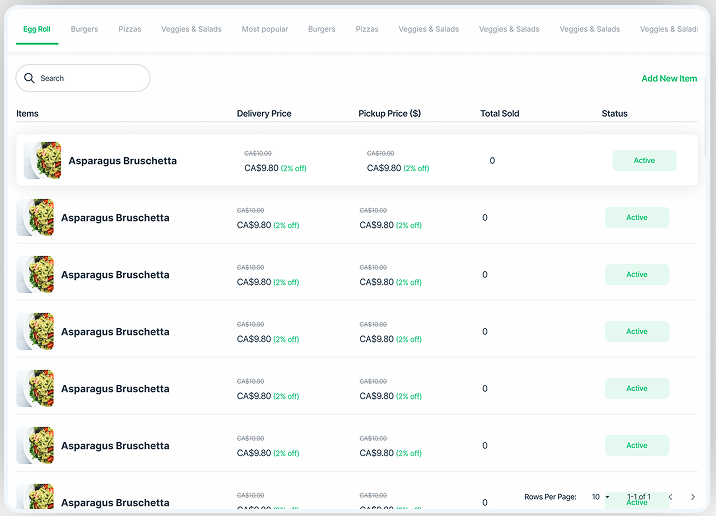The height and width of the screenshot is (516, 716).
Task: Open the Rows Per Page dropdown
Action: [x=600, y=497]
